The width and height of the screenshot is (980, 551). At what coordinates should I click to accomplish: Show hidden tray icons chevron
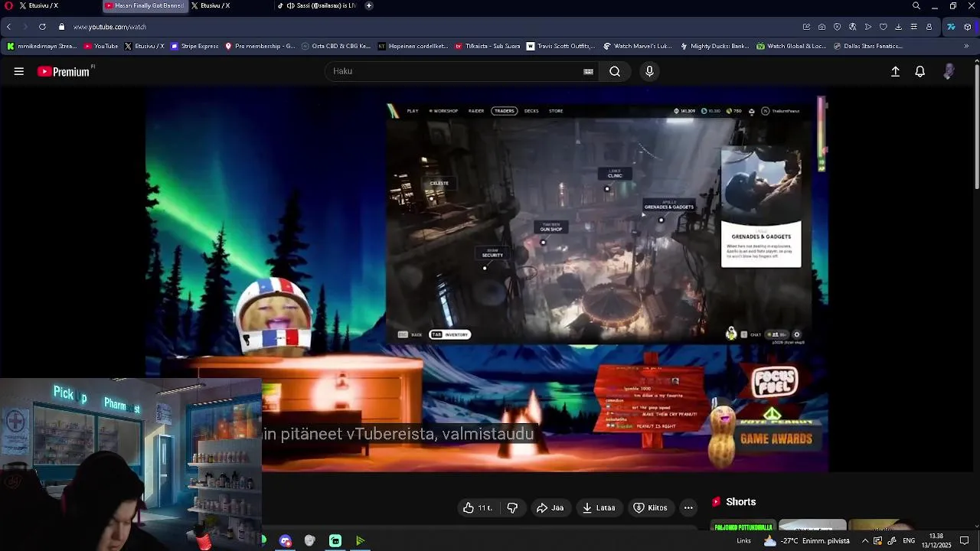pyautogui.click(x=865, y=541)
